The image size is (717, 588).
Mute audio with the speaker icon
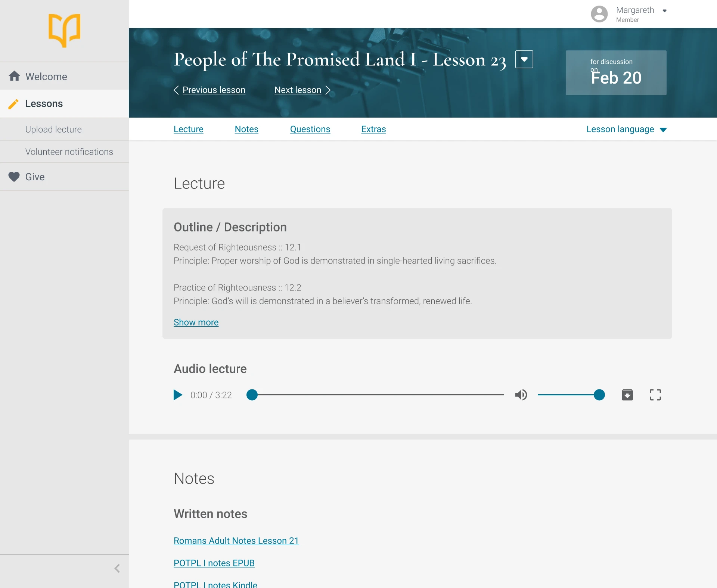(521, 395)
